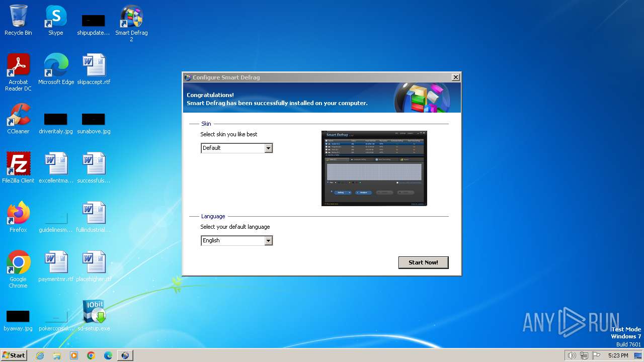Launch Microsoft Edge desktop shortcut
The image size is (644, 362).
tap(56, 69)
